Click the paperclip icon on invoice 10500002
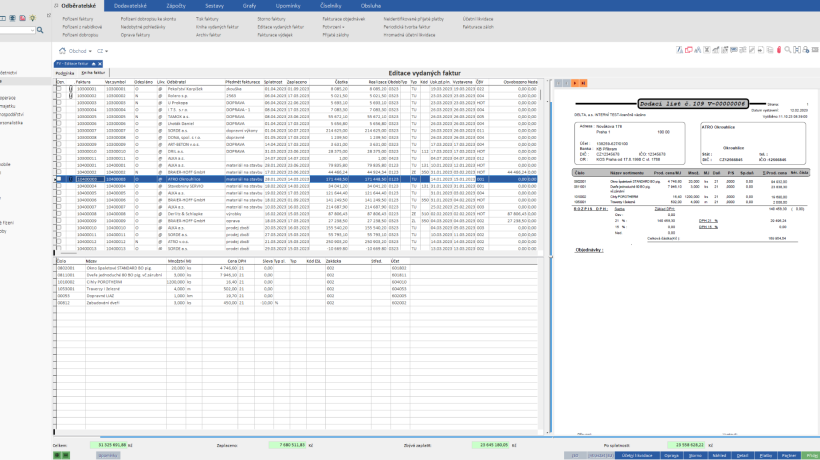 pyautogui.click(x=69, y=95)
